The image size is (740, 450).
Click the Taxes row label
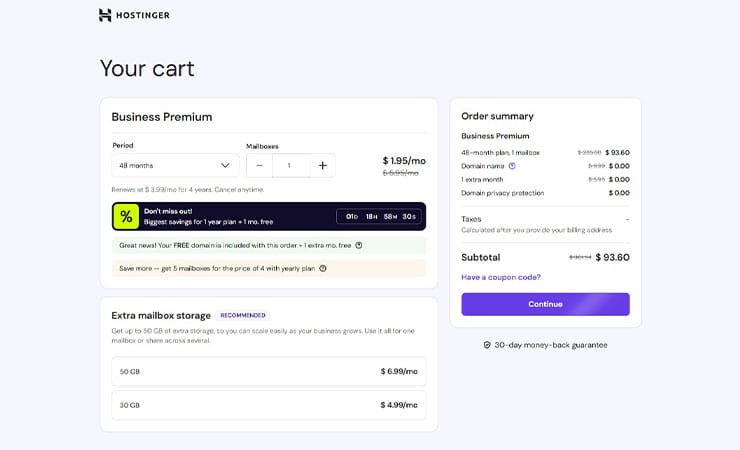tap(471, 219)
